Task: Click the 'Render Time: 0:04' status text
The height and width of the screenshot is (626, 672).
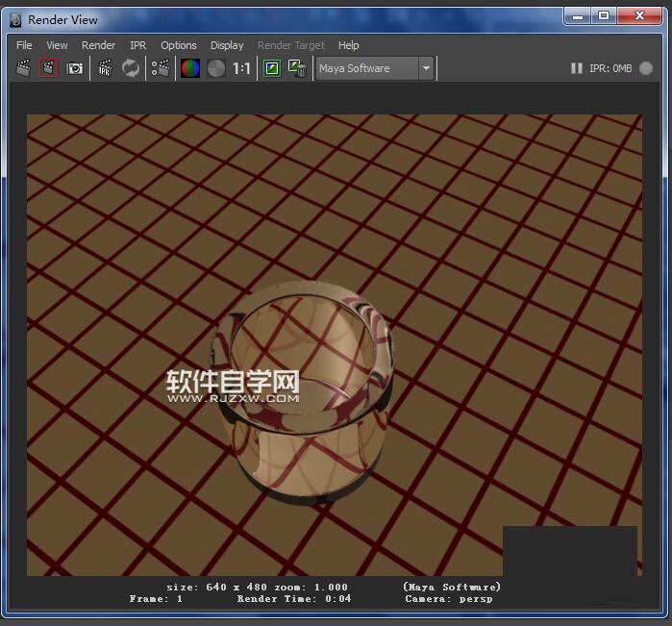Action: (x=294, y=598)
